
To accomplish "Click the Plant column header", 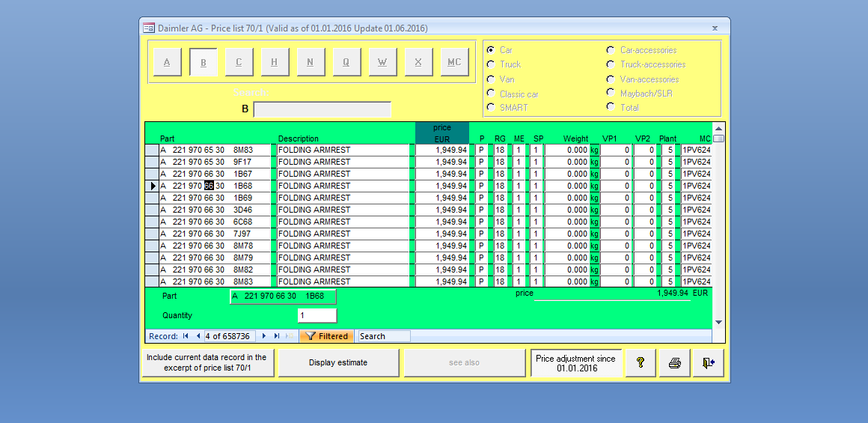I will click(667, 139).
